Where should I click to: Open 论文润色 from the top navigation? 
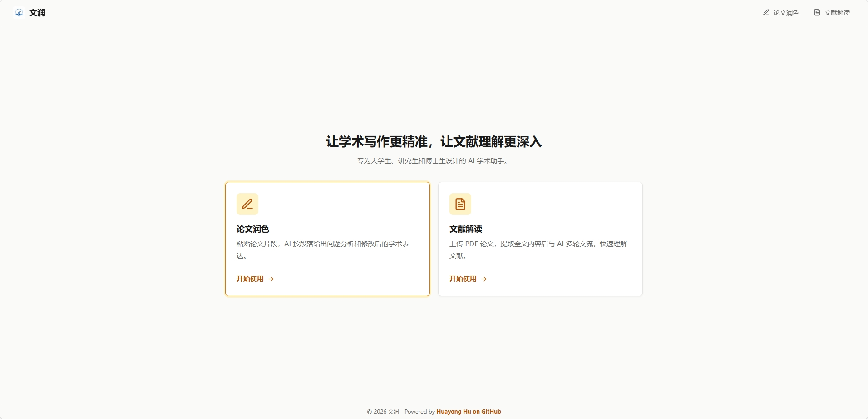tap(781, 13)
